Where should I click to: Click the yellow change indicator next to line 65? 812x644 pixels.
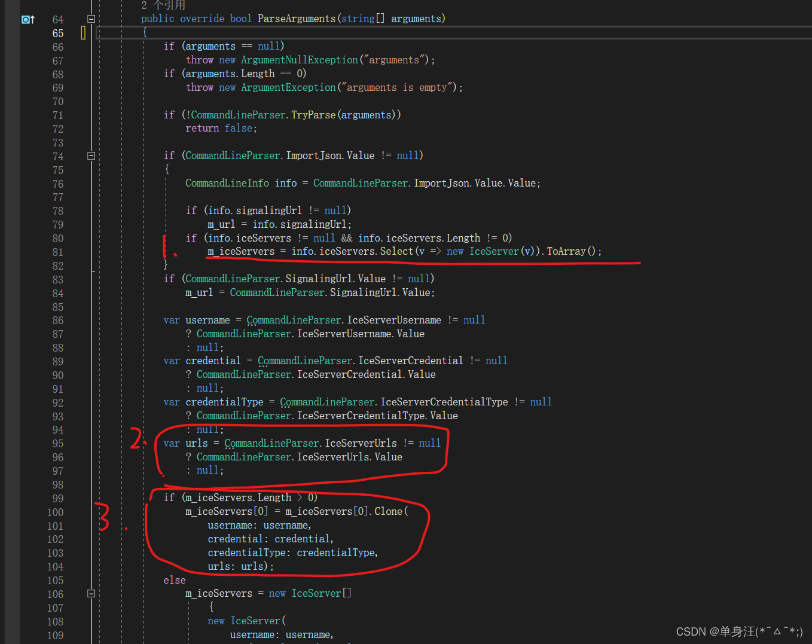coord(83,33)
